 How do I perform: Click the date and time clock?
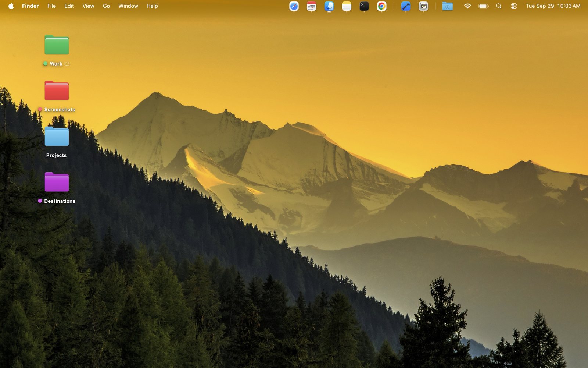tap(553, 6)
